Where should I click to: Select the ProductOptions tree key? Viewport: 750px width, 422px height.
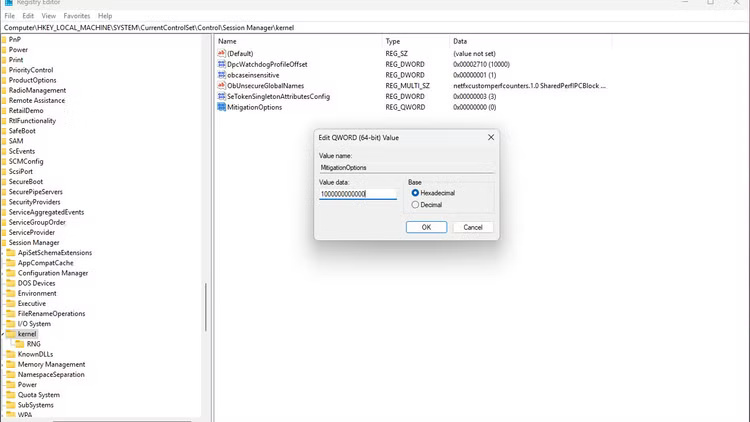click(33, 80)
